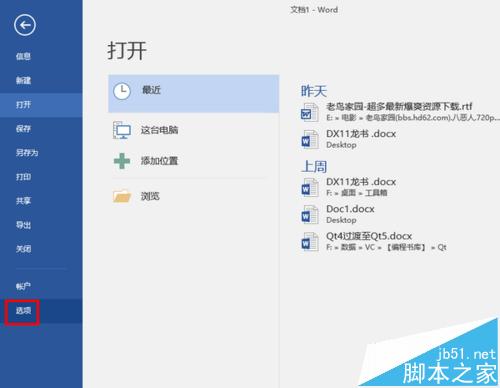Choose 保存 (Save) in the sidebar
This screenshot has height=388, width=500.
point(23,129)
